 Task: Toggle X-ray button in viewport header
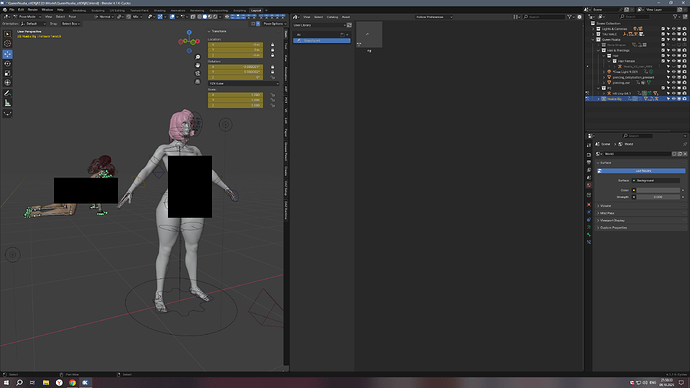(193, 17)
